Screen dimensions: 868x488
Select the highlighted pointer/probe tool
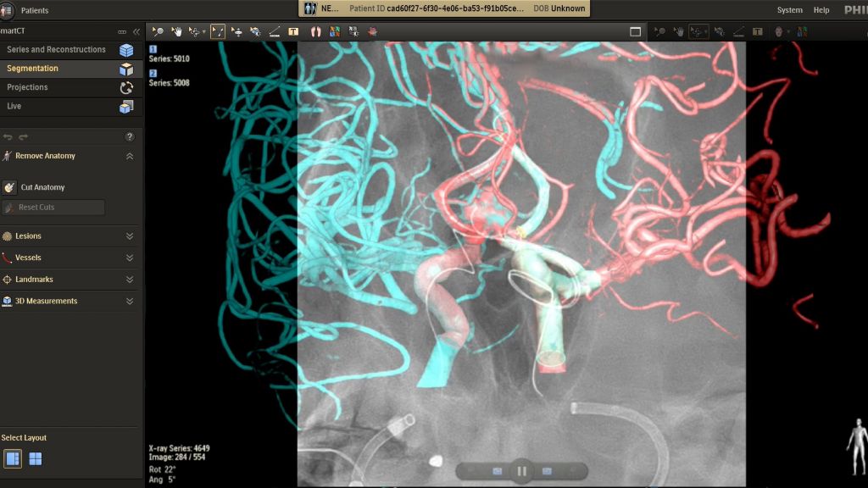pos(218,31)
